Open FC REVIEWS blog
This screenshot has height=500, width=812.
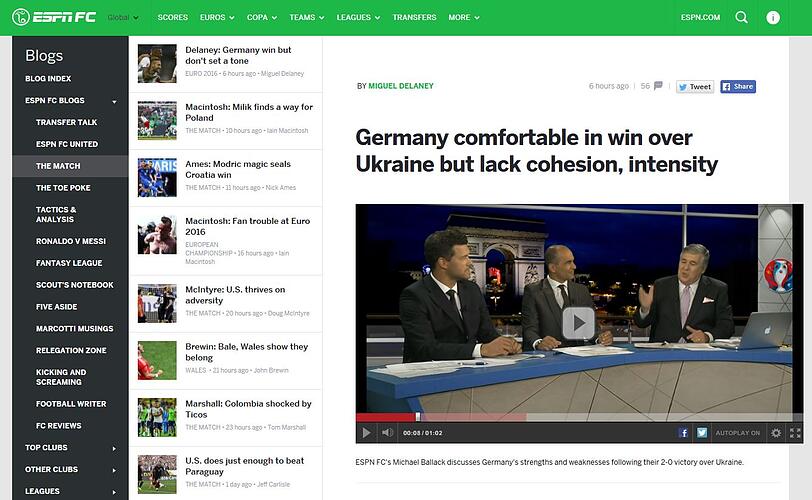(59, 425)
